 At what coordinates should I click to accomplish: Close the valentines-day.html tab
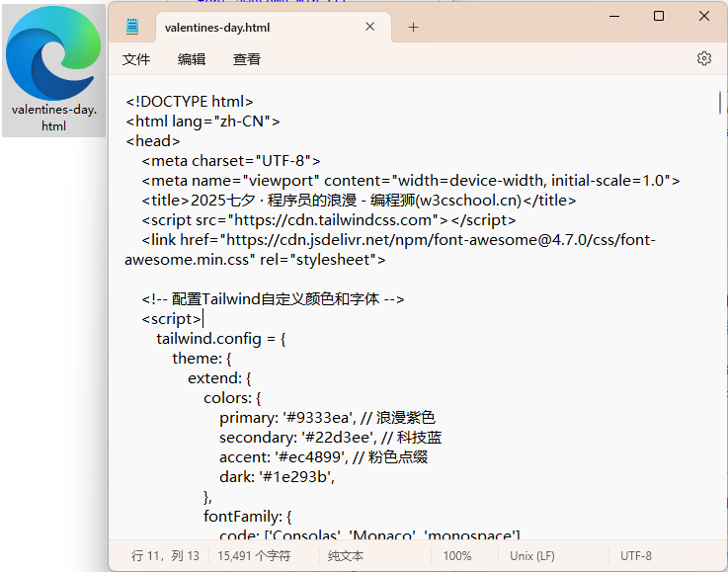(369, 27)
